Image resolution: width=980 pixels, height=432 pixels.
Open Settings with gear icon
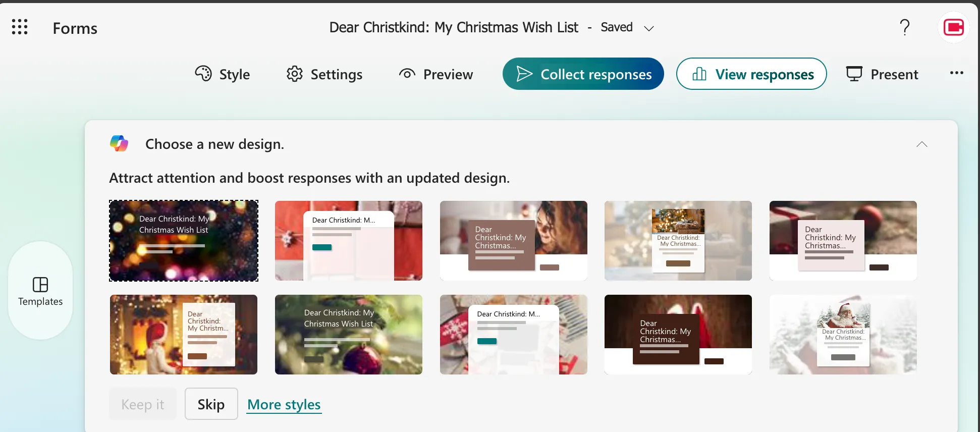(x=295, y=74)
